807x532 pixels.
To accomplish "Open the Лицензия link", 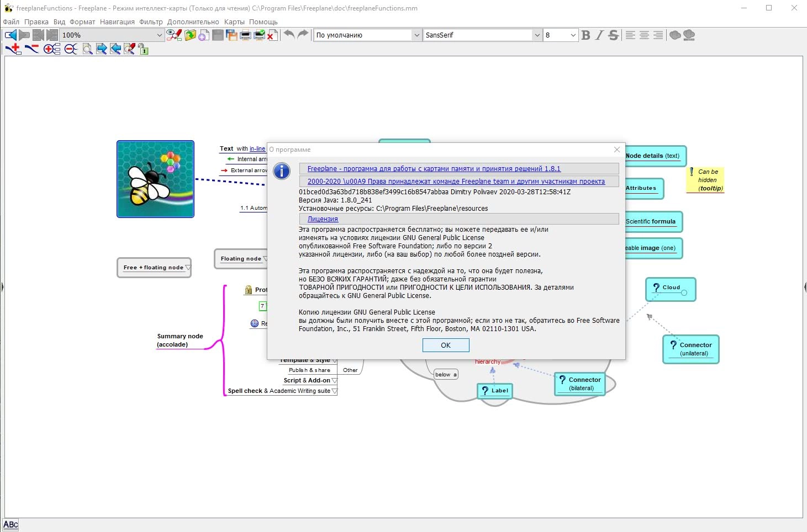I will pyautogui.click(x=323, y=219).
